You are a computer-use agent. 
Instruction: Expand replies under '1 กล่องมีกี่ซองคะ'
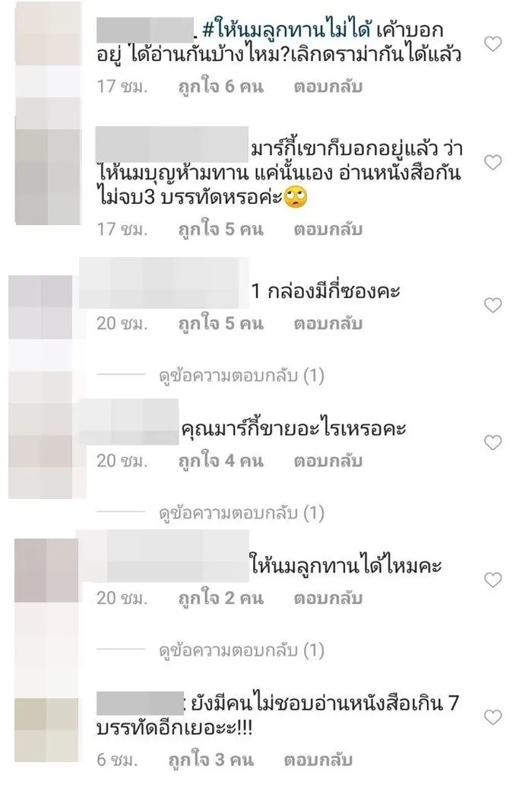coord(242,376)
